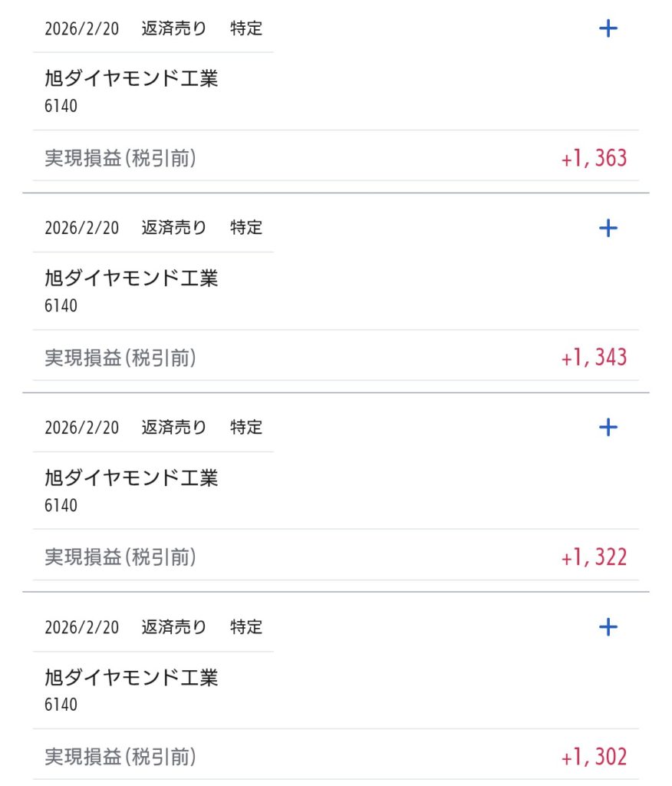Open 旭ダイヤモンド工業 in the topmost trade entry
This screenshot has height=786, width=672.
[x=131, y=78]
